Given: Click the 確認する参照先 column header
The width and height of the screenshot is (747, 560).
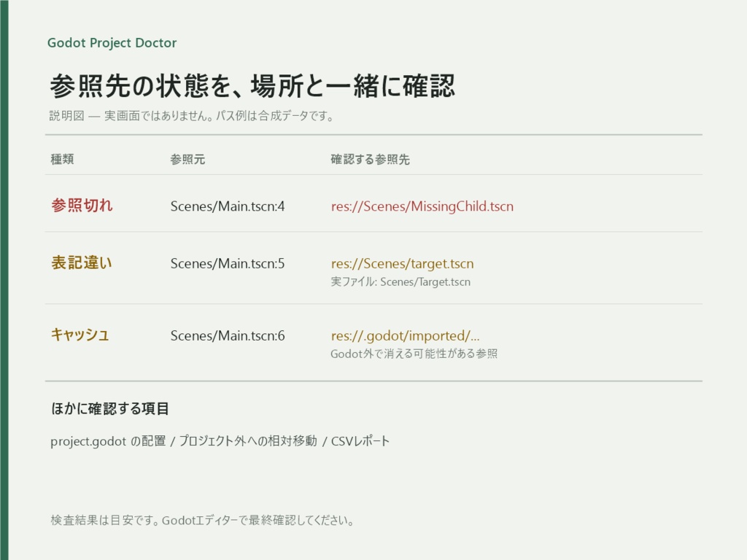Looking at the screenshot, I should pos(370,159).
